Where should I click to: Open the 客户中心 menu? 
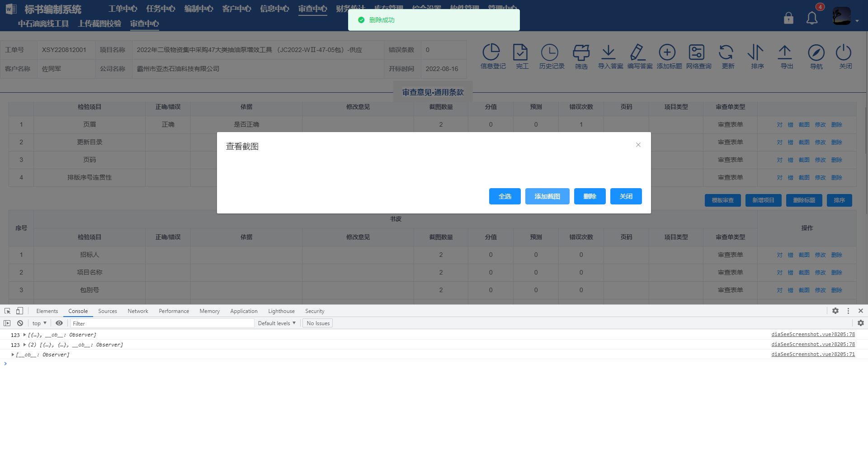click(x=236, y=9)
